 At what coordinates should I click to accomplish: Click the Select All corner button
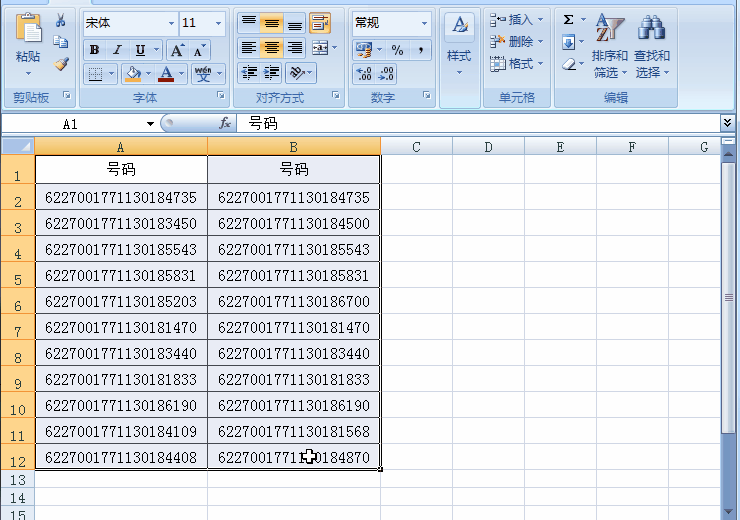tap(17, 147)
